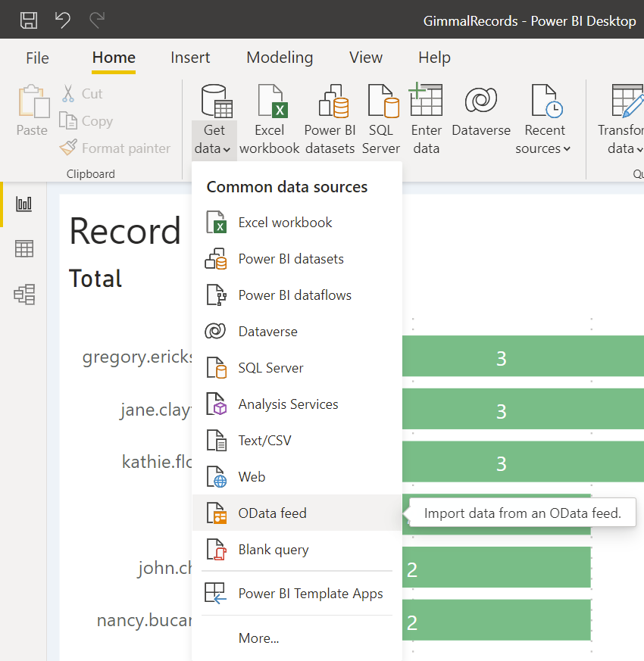This screenshot has height=661, width=644.
Task: Click the Dataverse ribbon icon
Action: (481, 100)
